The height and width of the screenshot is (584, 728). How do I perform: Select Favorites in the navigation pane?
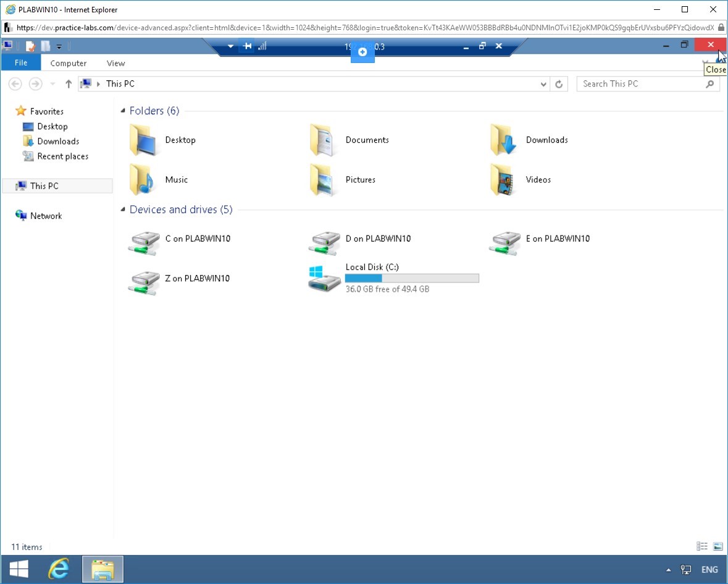pyautogui.click(x=46, y=111)
